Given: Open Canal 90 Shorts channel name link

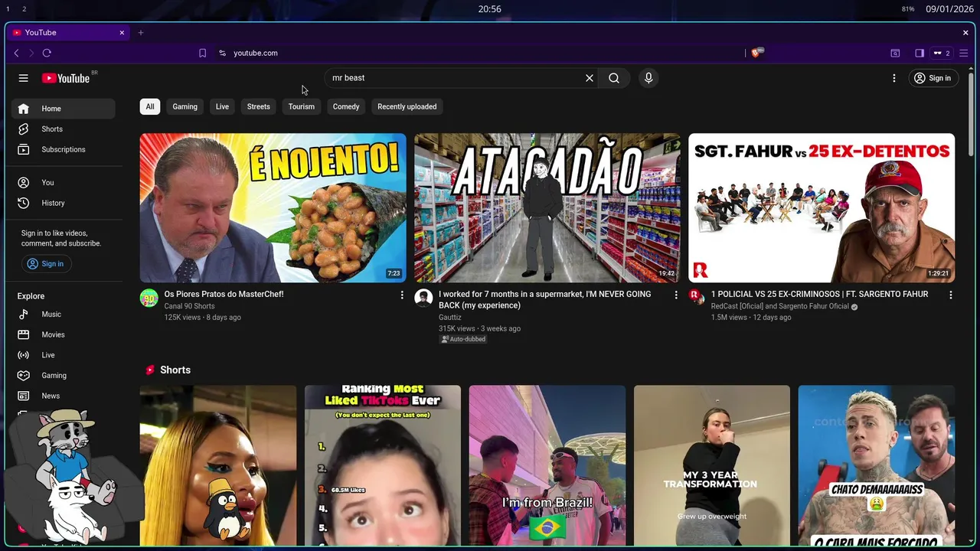Looking at the screenshot, I should point(189,306).
